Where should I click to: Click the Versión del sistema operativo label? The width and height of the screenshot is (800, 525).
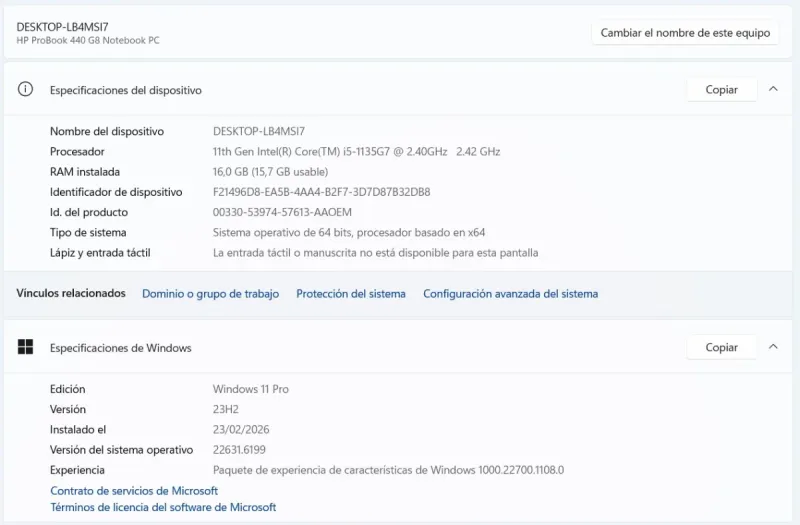(x=121, y=450)
